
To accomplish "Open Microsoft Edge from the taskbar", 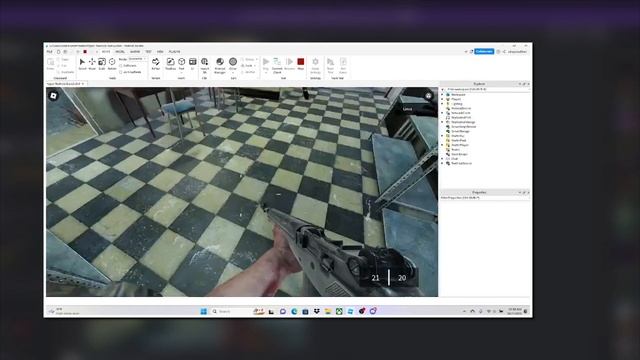I will [294, 311].
